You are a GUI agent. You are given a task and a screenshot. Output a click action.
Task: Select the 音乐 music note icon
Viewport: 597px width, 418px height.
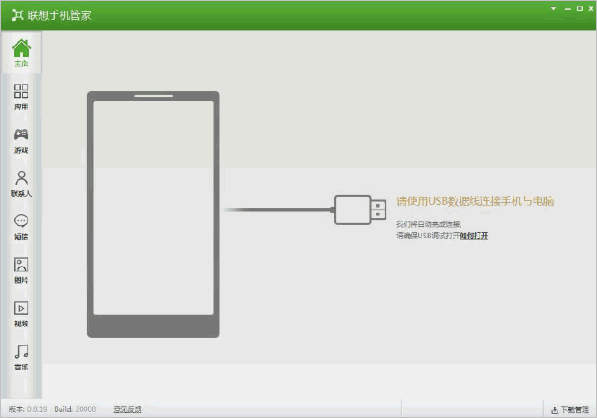tap(21, 351)
